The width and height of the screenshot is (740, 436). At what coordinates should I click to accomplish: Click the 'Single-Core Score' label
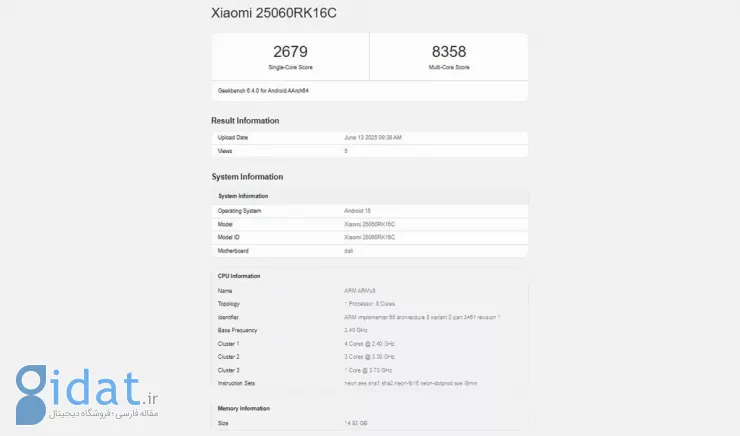click(x=290, y=67)
